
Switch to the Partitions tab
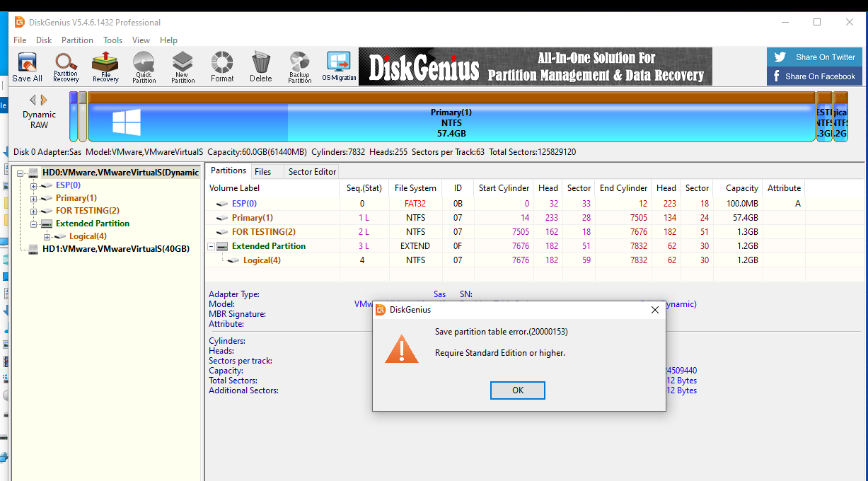(228, 170)
